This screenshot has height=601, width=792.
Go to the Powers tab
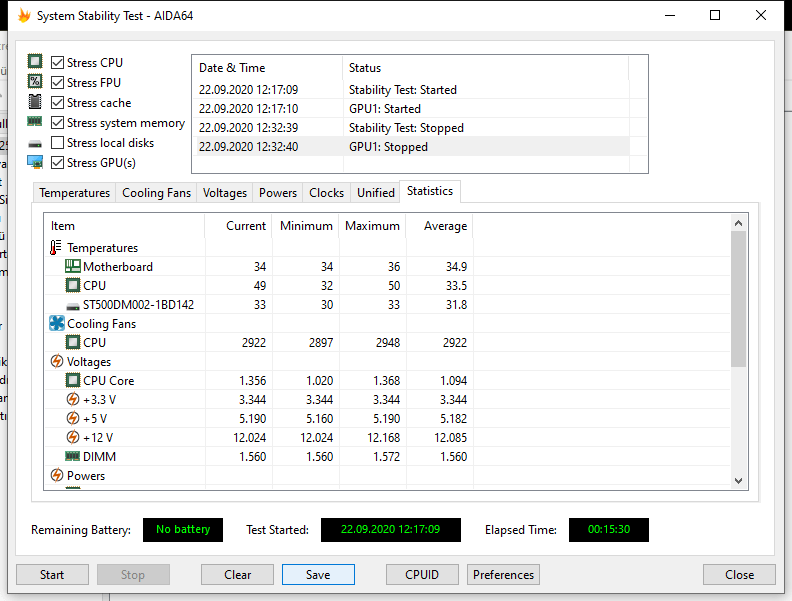coord(278,193)
